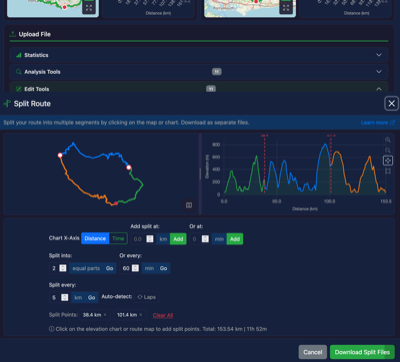The image size is (400, 362).
Task: Click the first dashed split line on chart
Action: pyautogui.click(x=265, y=165)
